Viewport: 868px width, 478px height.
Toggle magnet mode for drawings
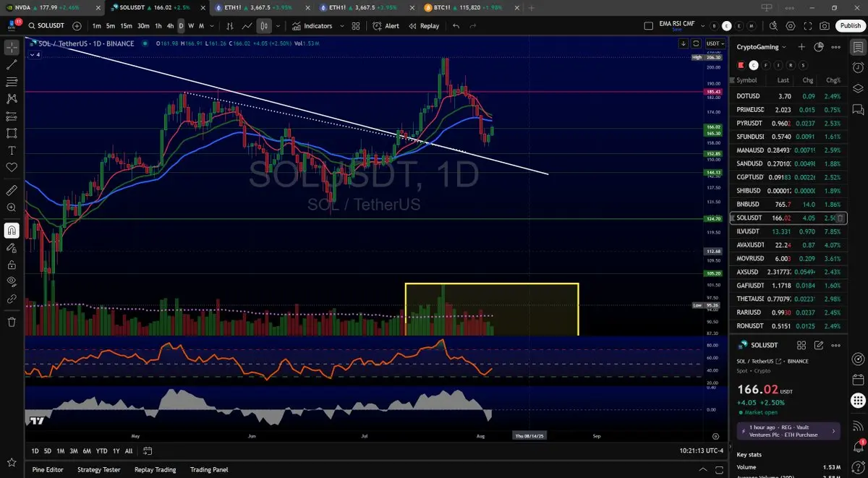12,231
